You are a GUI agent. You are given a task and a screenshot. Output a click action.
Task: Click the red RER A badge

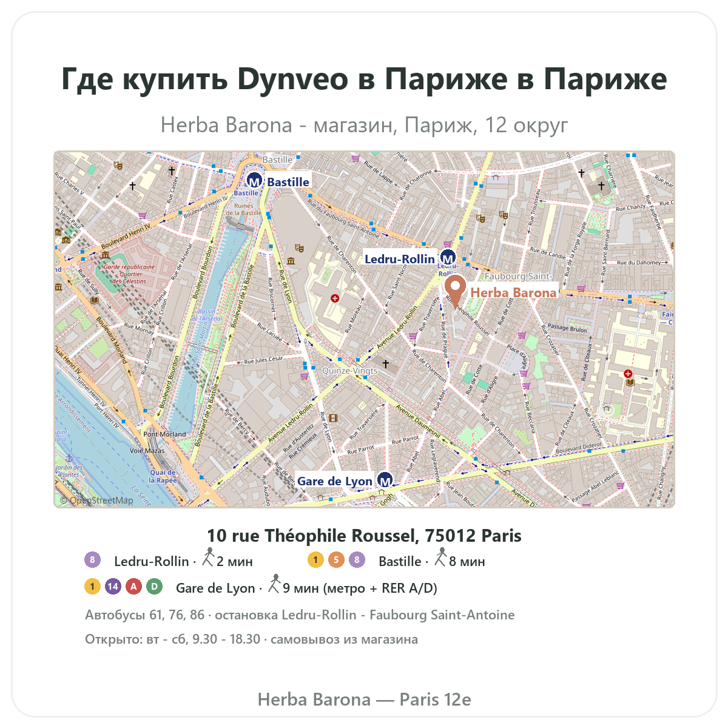tap(133, 587)
